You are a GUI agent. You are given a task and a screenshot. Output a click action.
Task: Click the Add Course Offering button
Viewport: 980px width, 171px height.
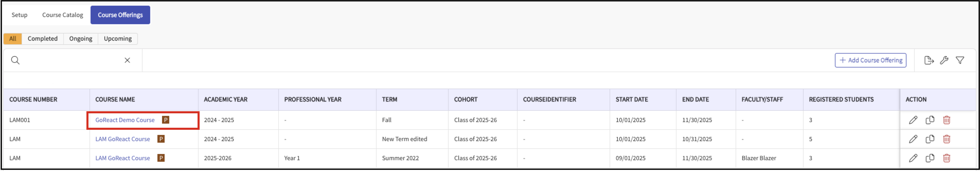[870, 60]
